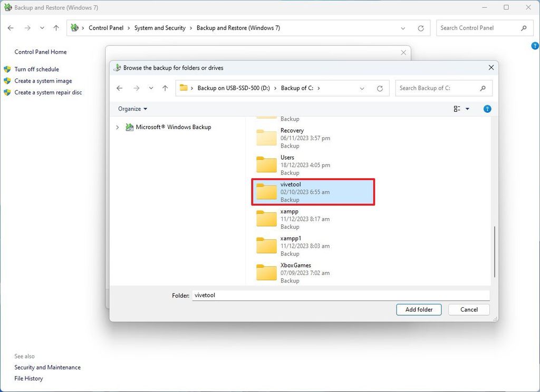This screenshot has height=392, width=540.
Task: Open the address bar history chevron in the dialog
Action: pyautogui.click(x=362, y=88)
